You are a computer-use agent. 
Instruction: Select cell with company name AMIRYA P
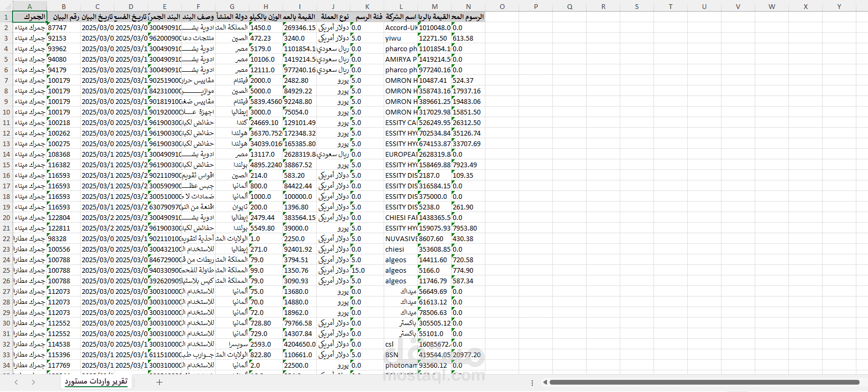click(401, 59)
